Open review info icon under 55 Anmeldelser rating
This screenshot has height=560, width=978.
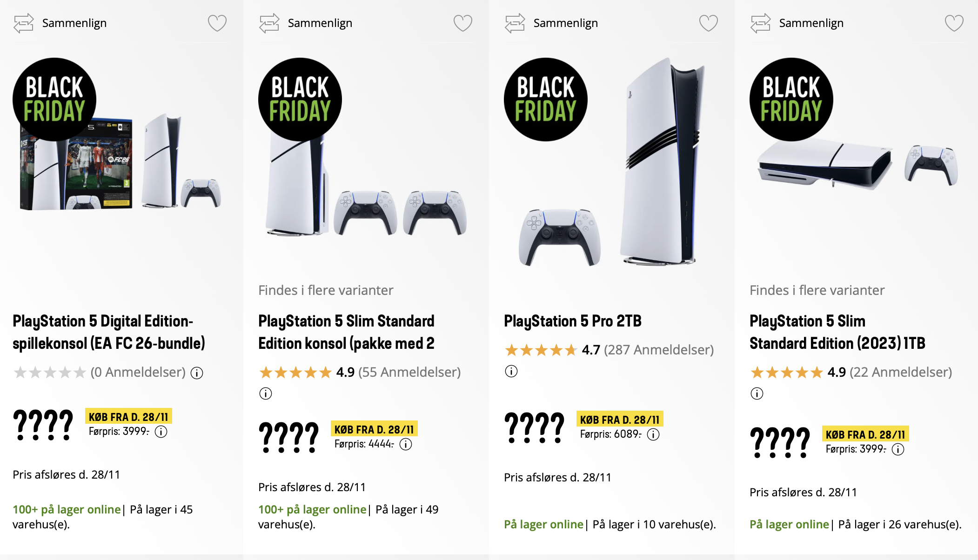[x=266, y=394]
